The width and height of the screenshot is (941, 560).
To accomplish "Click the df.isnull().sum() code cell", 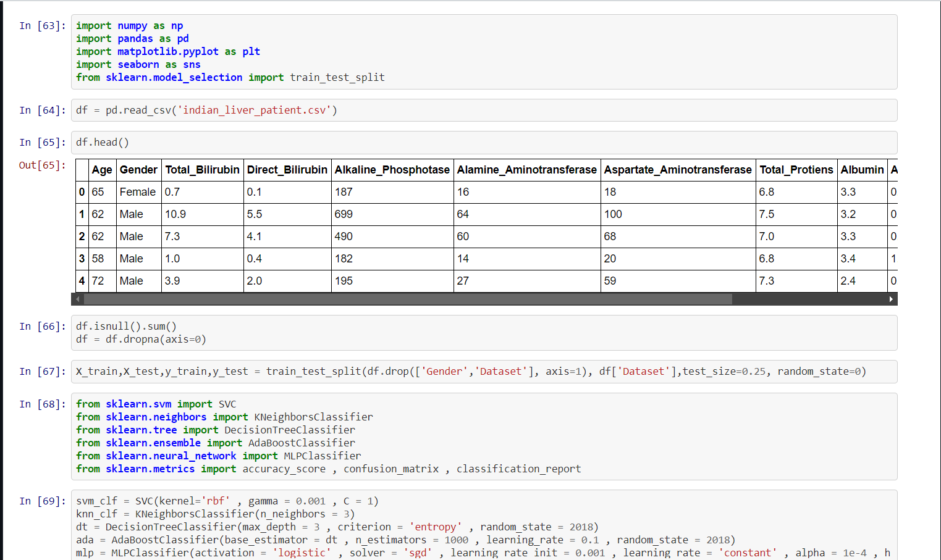I will (x=484, y=333).
